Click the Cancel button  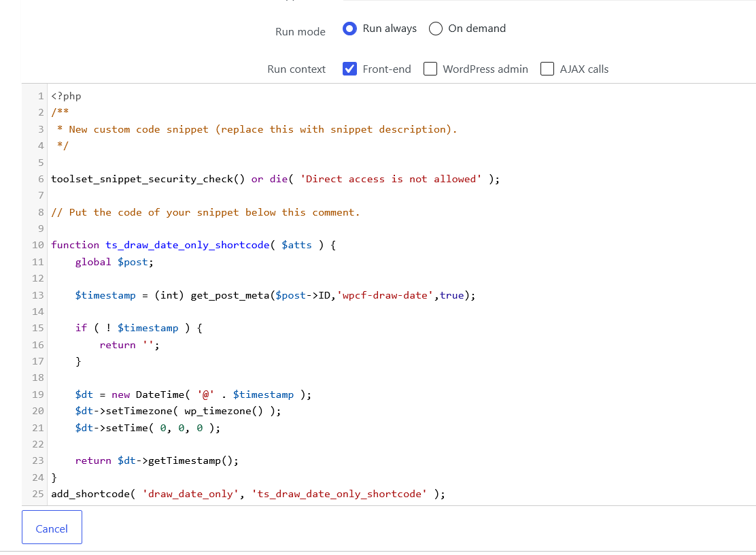(x=52, y=527)
